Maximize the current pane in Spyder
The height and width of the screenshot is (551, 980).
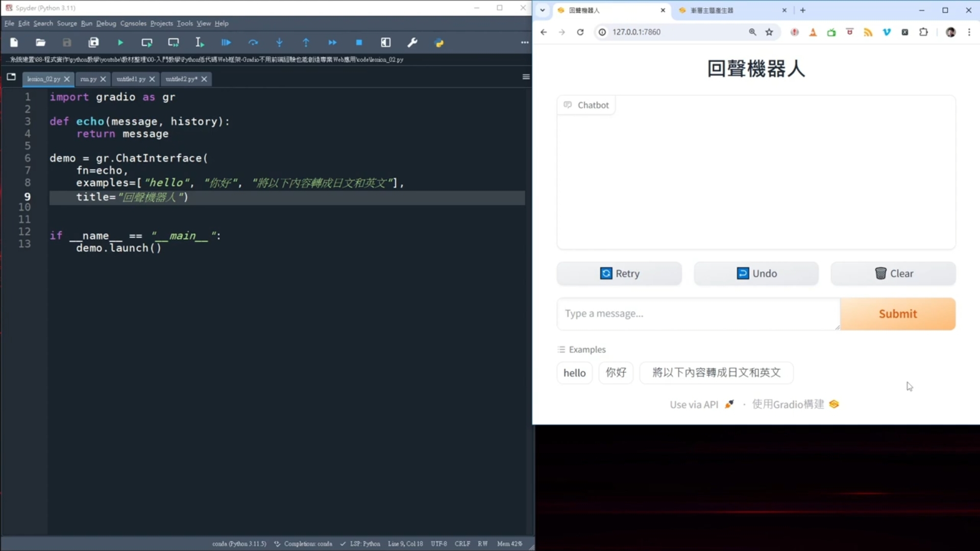coord(386,43)
